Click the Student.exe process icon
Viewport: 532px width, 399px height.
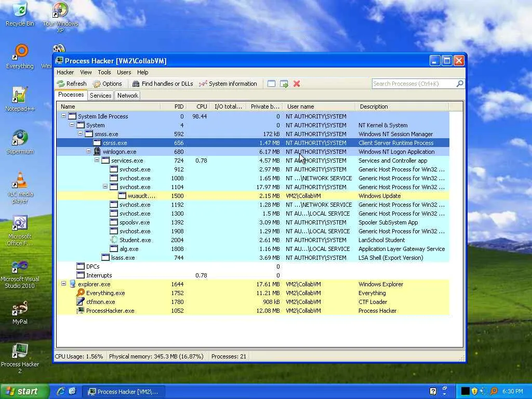pyautogui.click(x=114, y=240)
